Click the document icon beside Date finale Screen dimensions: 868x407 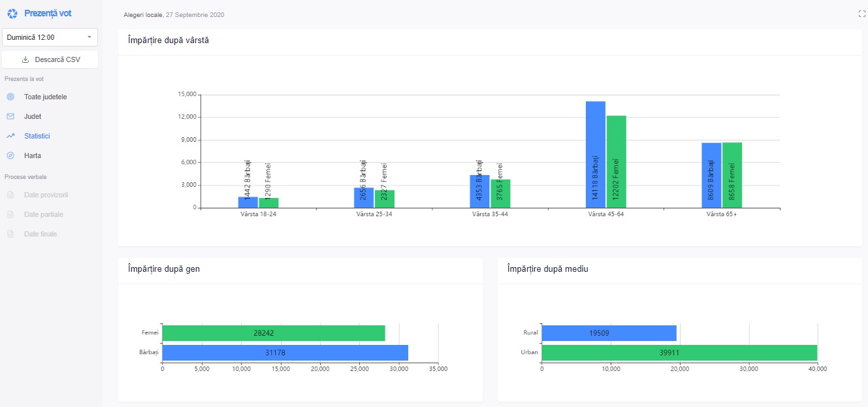point(10,234)
